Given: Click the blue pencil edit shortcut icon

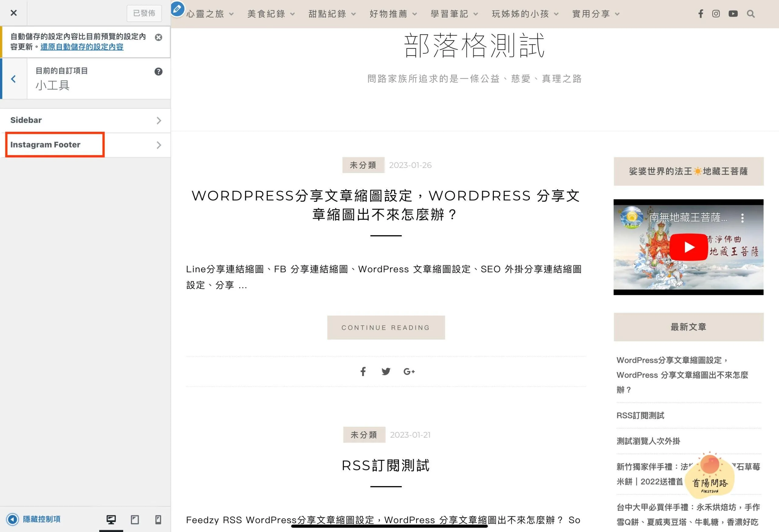Looking at the screenshot, I should [x=177, y=9].
